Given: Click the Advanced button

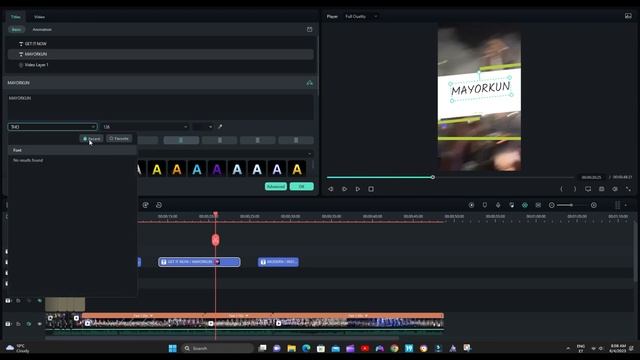Looking at the screenshot, I should (276, 187).
